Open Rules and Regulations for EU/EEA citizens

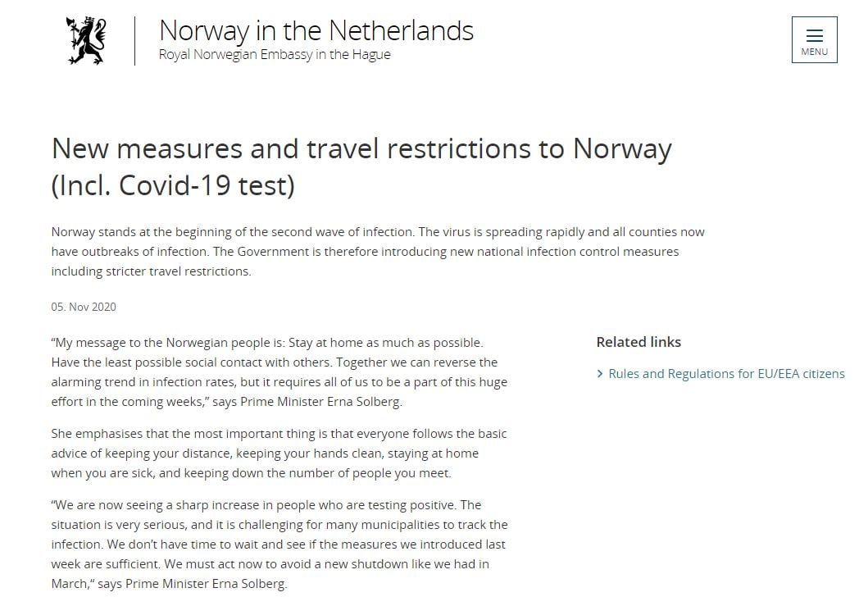pos(726,374)
